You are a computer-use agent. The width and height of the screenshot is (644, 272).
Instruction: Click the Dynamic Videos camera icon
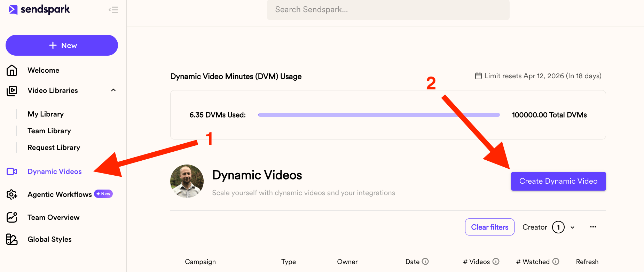coord(12,171)
